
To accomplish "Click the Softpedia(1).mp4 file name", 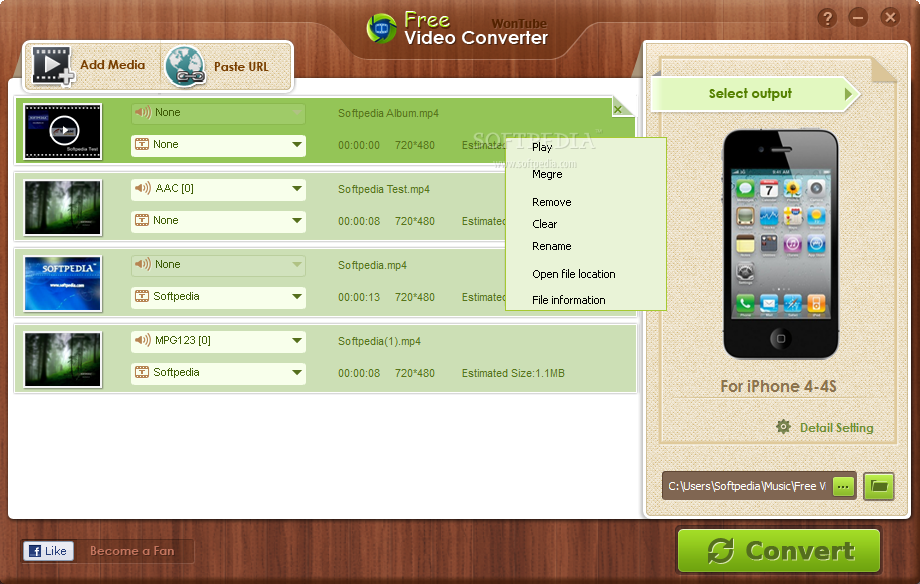I will coord(380,342).
